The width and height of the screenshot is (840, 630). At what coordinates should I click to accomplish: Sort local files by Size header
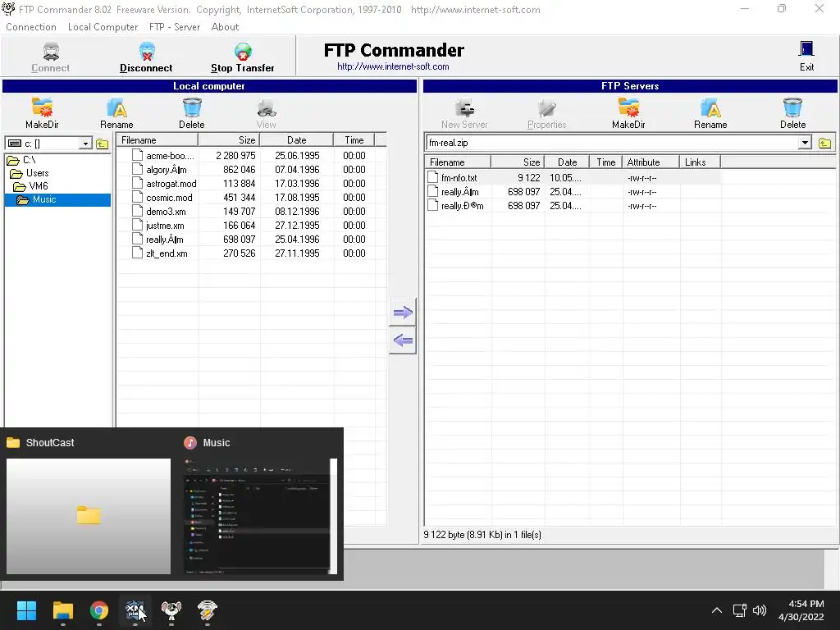[x=230, y=139]
